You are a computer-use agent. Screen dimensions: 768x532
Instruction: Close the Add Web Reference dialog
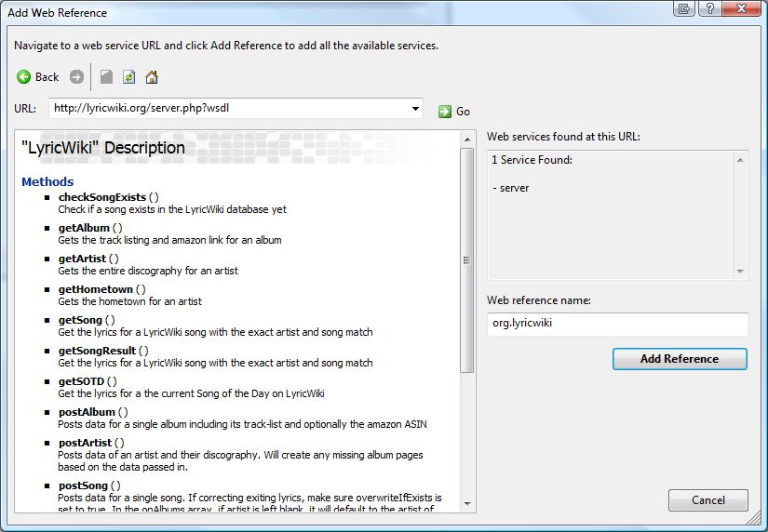coord(741,8)
